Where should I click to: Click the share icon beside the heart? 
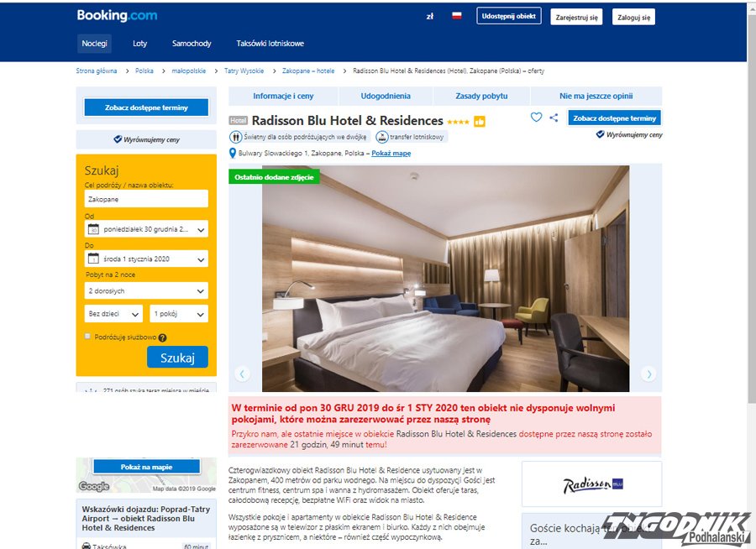tap(554, 118)
